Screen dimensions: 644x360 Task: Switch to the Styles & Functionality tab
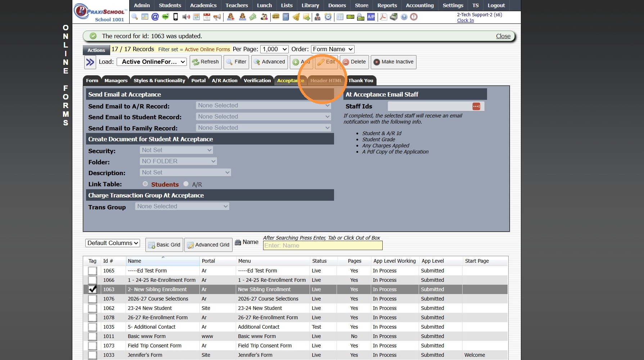click(x=159, y=80)
